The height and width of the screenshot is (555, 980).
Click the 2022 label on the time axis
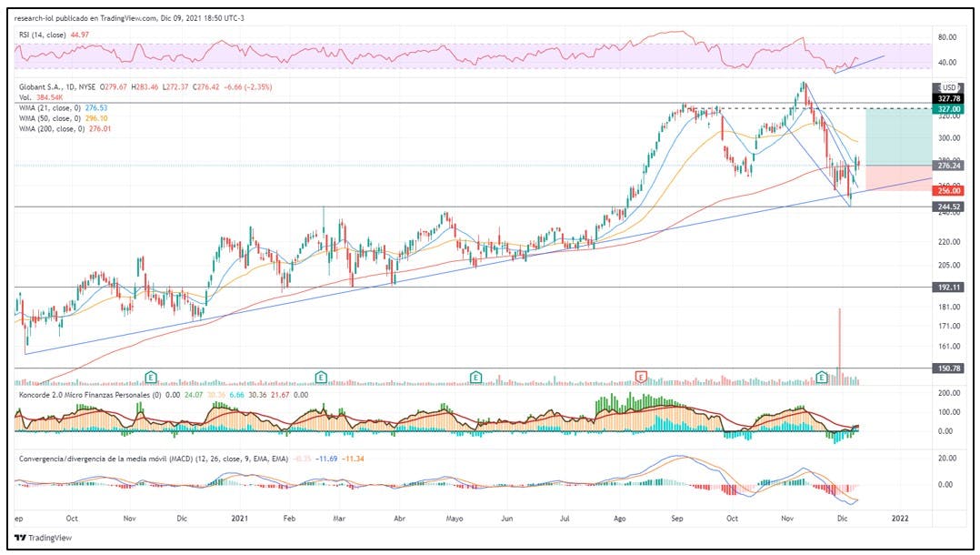900,518
